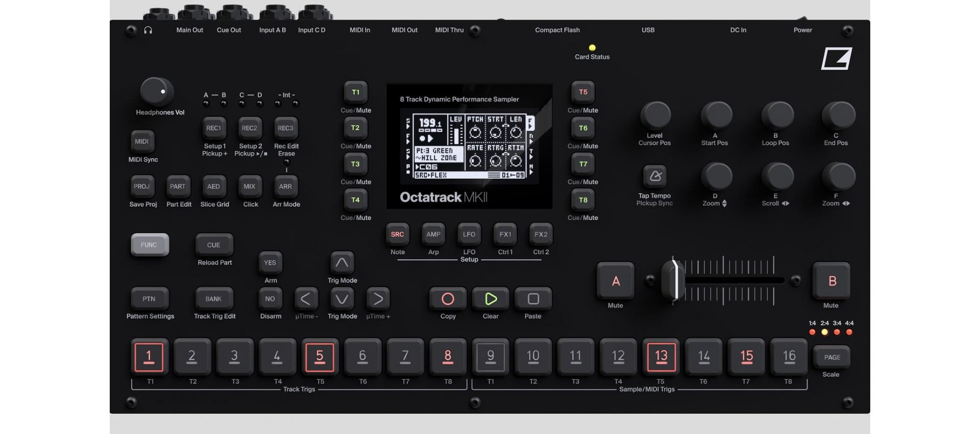The height and width of the screenshot is (434, 980).
Task: Select scene A Mute button
Action: click(x=616, y=281)
